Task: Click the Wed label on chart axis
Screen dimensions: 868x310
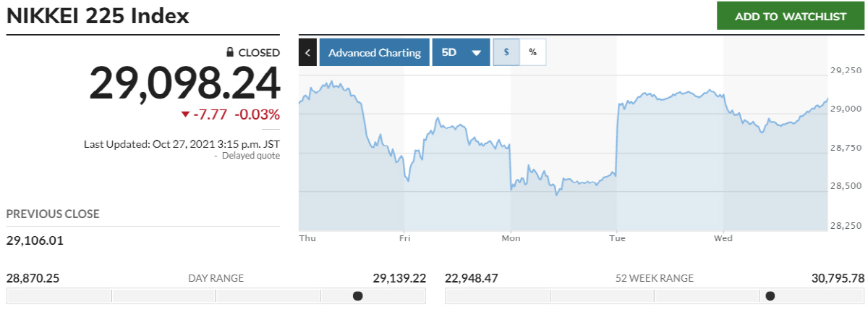Action: (723, 238)
